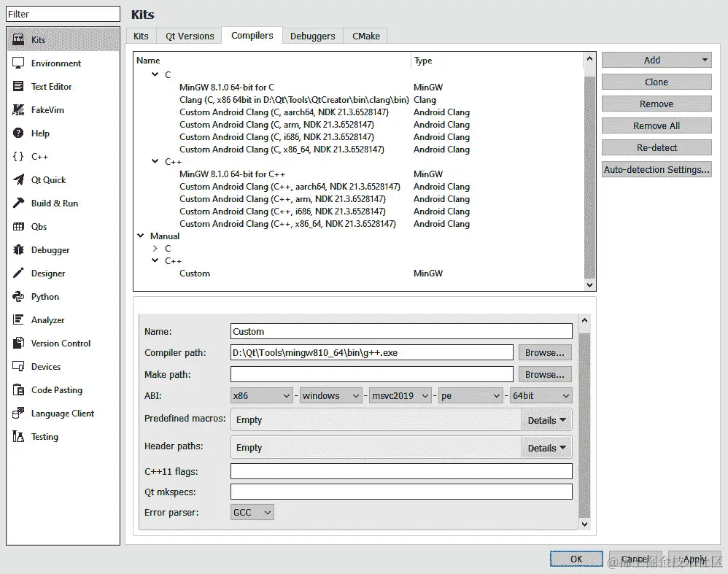
Task: Click the Compiler path field
Action: point(372,352)
